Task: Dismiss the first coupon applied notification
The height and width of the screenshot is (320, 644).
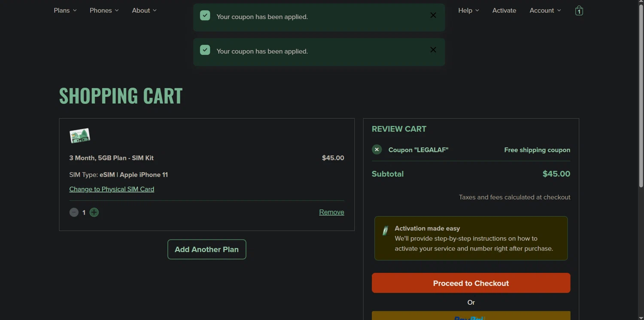Action: [x=433, y=15]
